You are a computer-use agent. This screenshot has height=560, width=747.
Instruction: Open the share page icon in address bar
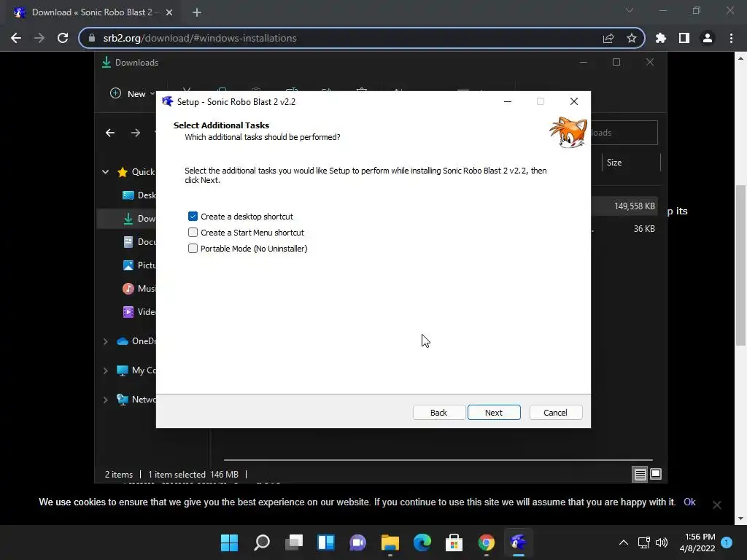(608, 38)
